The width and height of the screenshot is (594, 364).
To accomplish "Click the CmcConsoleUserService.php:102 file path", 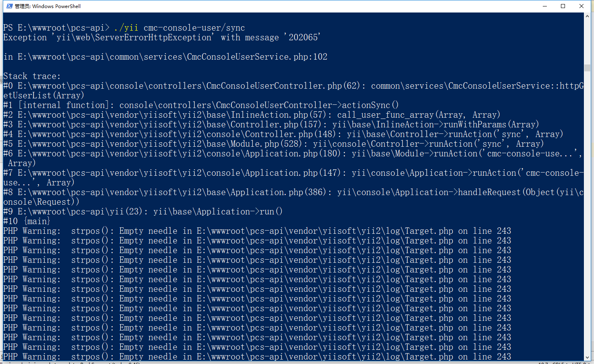I will (257, 57).
